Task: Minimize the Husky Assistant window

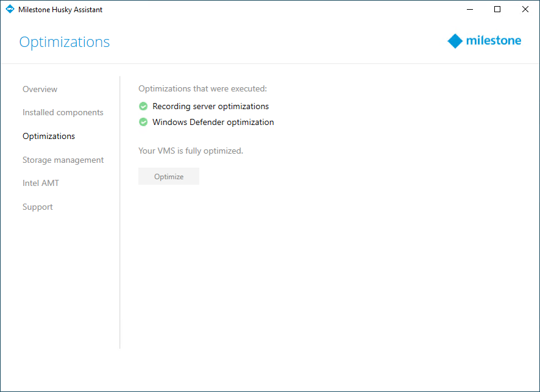Action: pos(470,9)
